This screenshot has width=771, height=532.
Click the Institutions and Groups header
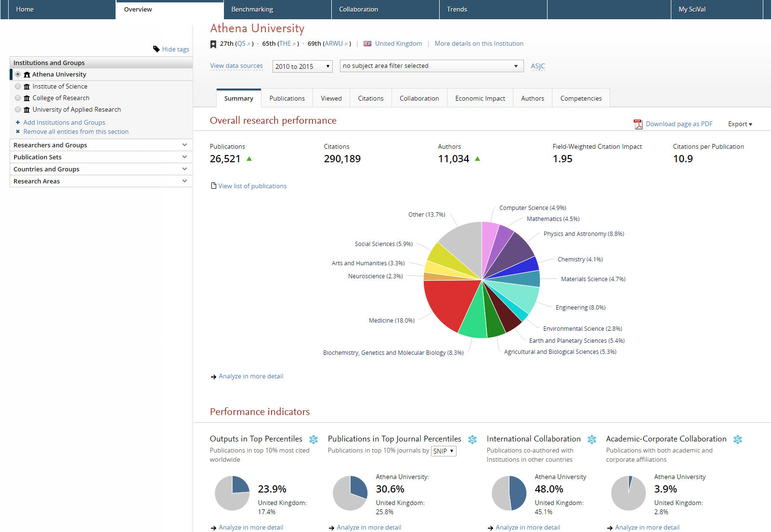click(x=101, y=63)
